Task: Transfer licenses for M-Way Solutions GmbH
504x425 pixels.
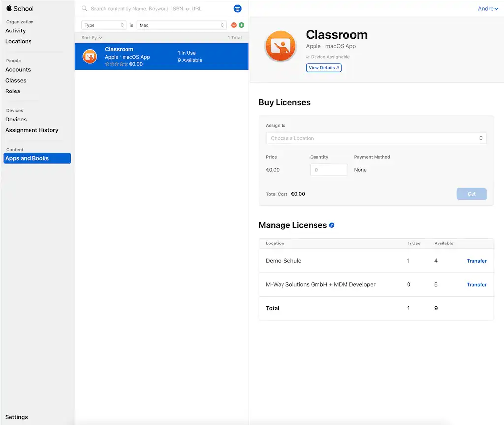Action: (x=476, y=285)
